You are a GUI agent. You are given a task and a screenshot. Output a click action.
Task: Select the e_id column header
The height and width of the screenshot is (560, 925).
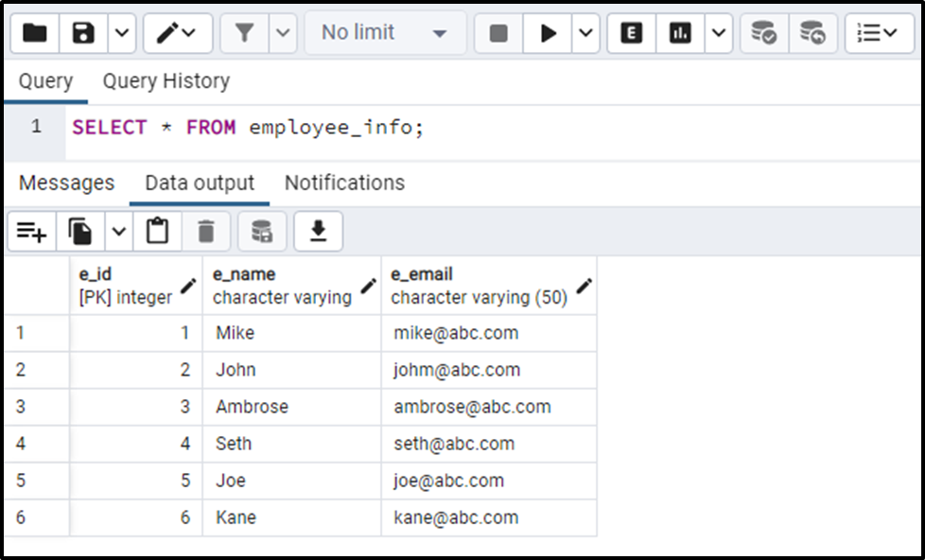tap(135, 286)
